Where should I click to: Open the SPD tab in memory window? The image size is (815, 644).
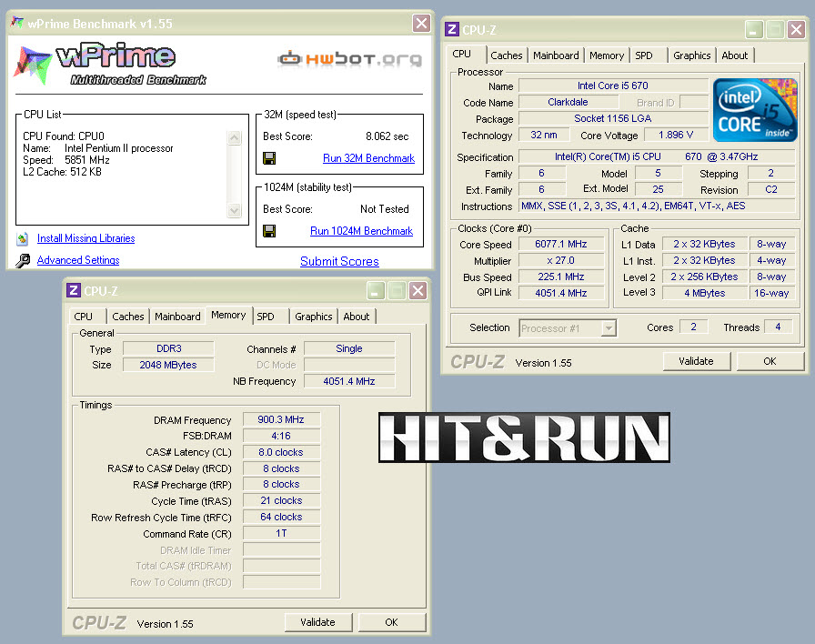(x=266, y=317)
